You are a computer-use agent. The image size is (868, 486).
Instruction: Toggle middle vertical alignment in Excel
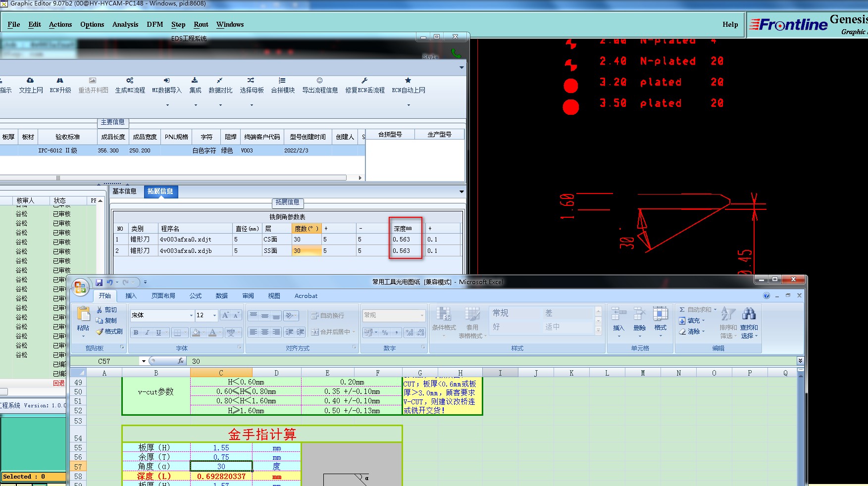(265, 315)
